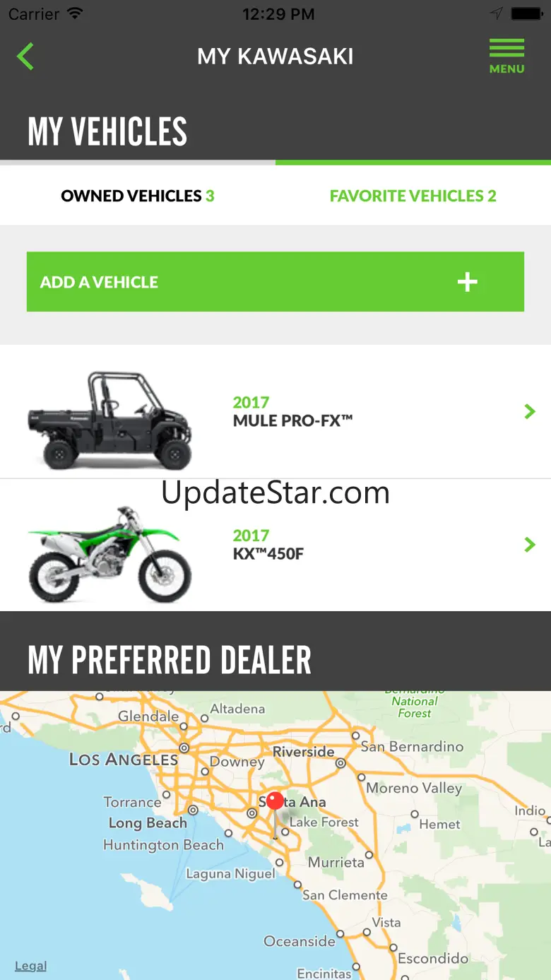Click the Add a Vehicle button
Image resolution: width=551 pixels, height=980 pixels.
coord(275,282)
